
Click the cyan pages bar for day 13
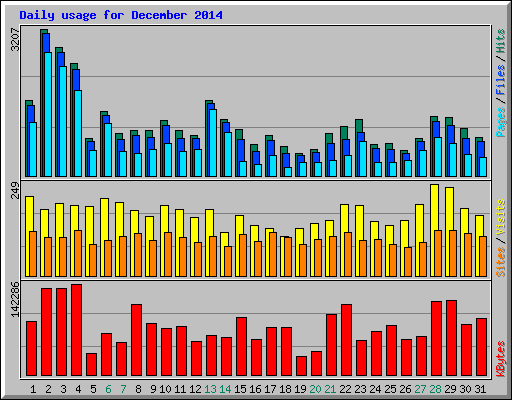(213, 143)
